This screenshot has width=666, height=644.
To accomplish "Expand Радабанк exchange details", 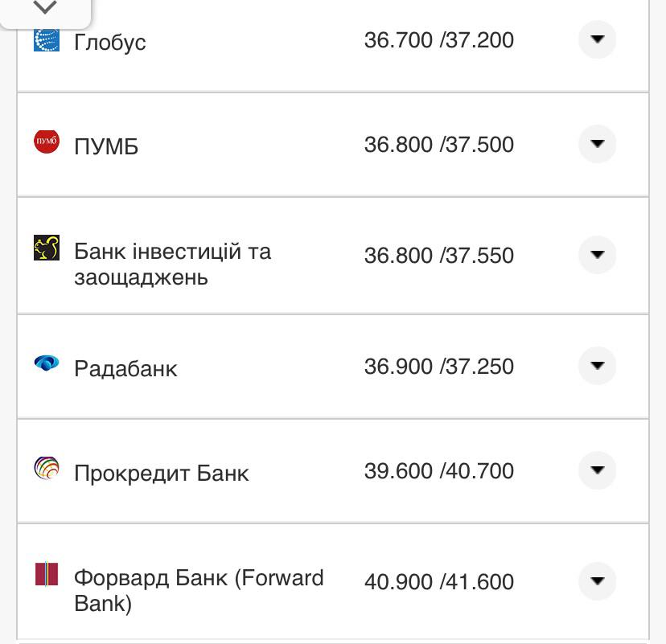I will point(597,366).
